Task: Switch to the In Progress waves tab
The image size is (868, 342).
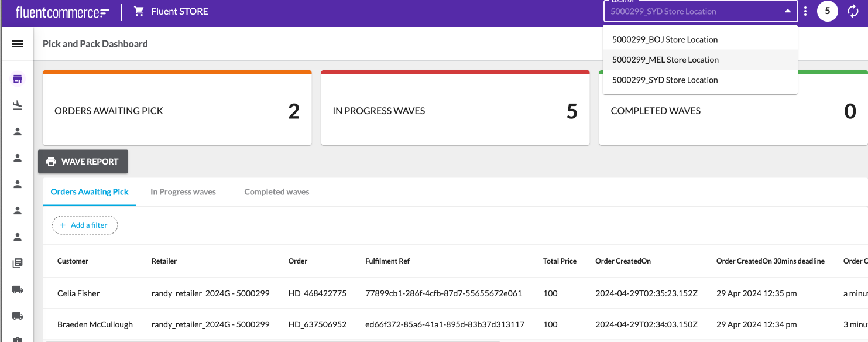Action: [183, 192]
